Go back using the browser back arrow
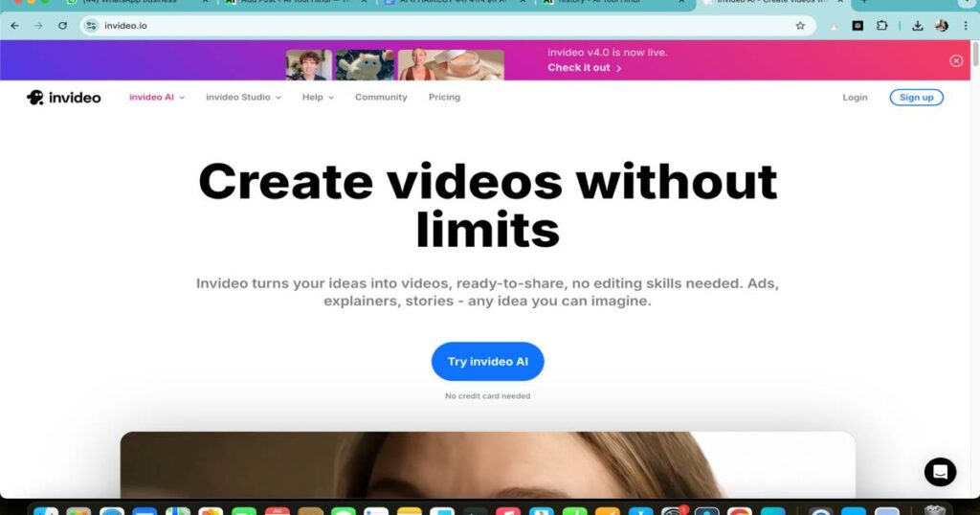Viewport: 980px width, 515px height. 14,26
